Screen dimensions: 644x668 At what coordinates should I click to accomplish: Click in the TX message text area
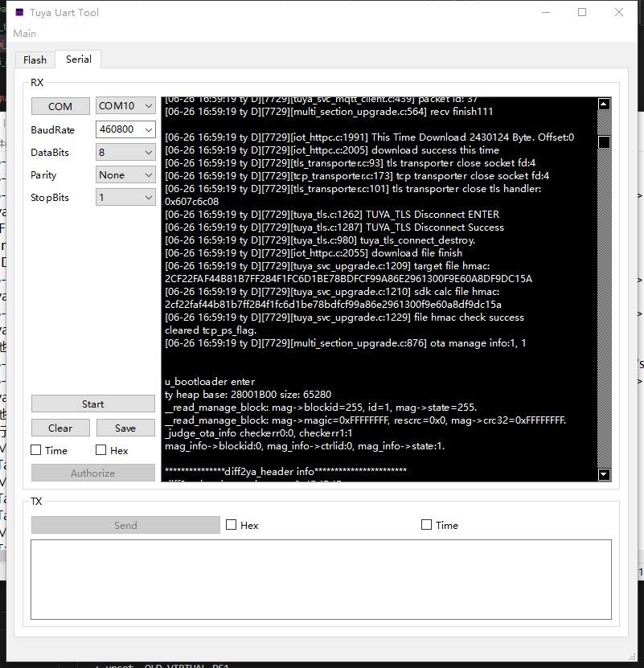click(321, 580)
